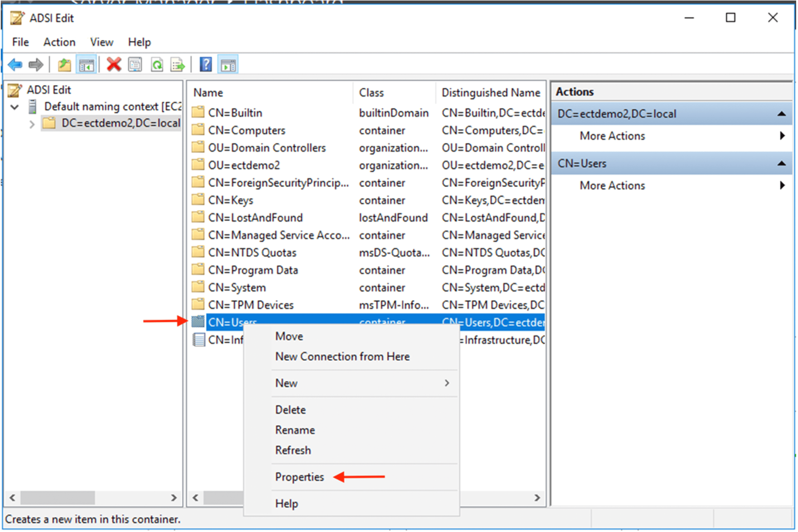
Task: Click More Actions under DC=ectdemo2,DC=local
Action: (x=612, y=136)
